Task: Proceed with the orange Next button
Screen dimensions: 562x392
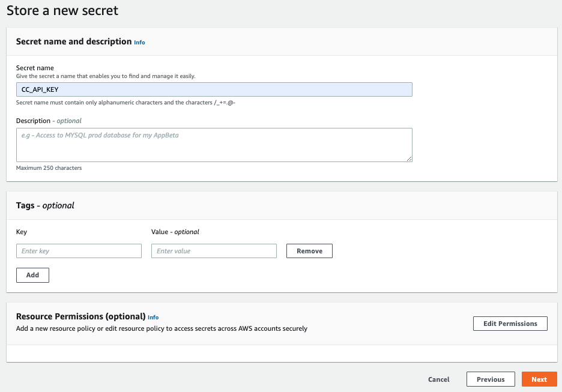Action: click(x=539, y=379)
